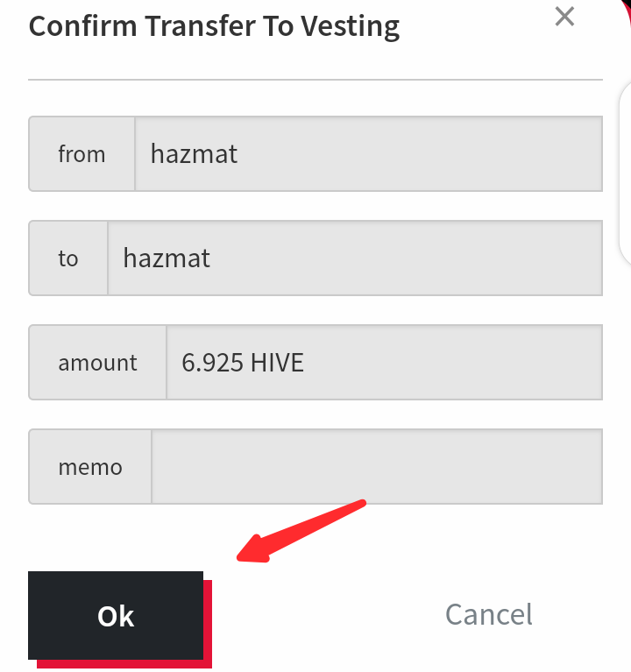Click the 'amount' label box
Screen dimensions: 631x672
click(98, 363)
